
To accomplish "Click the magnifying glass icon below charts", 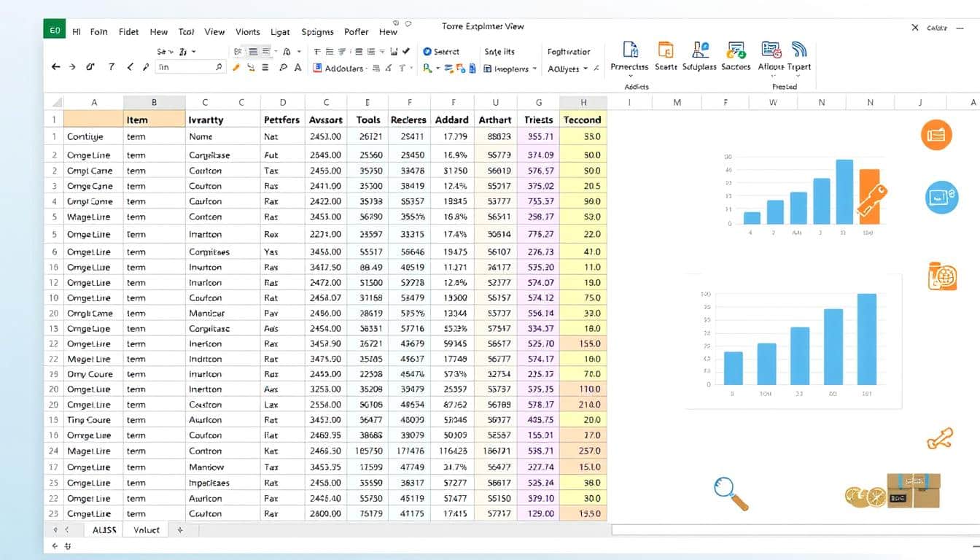I will click(731, 493).
